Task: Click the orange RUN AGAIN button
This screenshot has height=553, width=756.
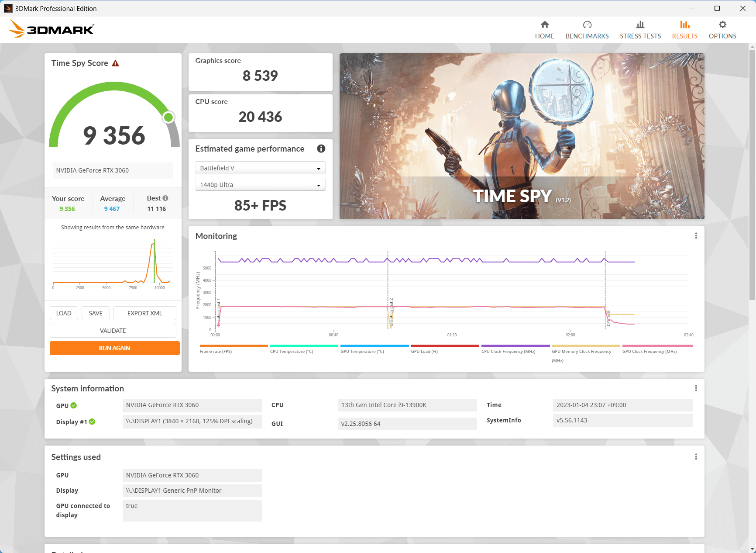Action: pos(114,348)
